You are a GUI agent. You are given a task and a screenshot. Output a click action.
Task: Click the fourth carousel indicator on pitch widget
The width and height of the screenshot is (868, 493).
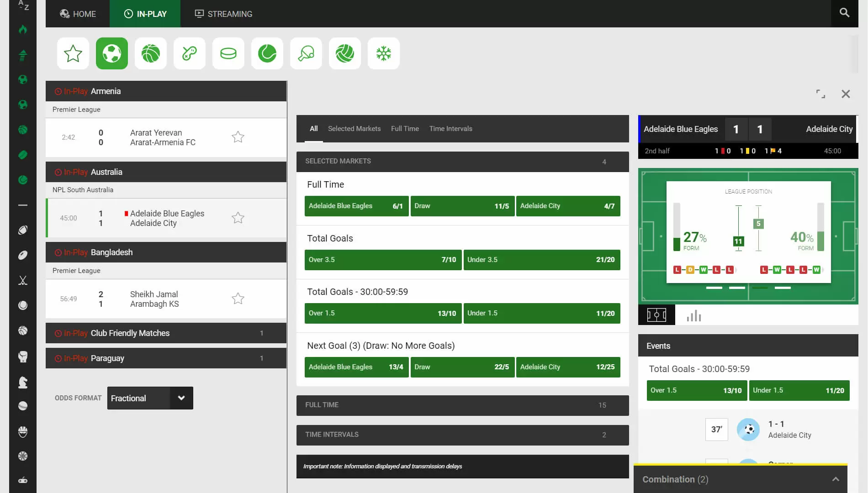click(x=783, y=288)
